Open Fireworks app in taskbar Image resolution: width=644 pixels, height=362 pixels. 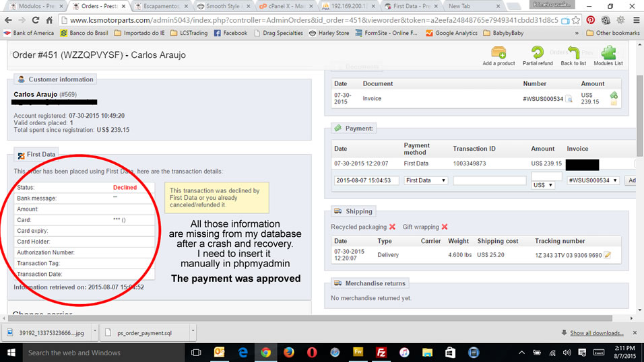click(358, 353)
